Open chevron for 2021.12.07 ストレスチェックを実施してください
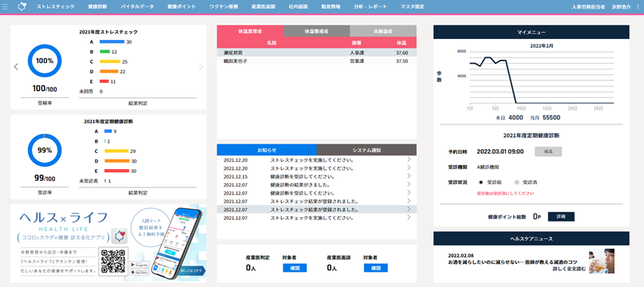This screenshot has width=644, height=287. [409, 217]
